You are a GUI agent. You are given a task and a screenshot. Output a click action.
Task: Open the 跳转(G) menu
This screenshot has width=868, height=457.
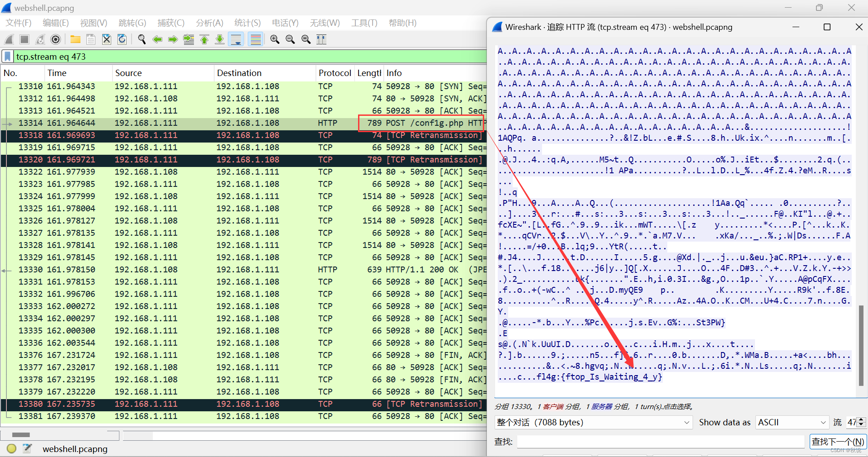132,23
